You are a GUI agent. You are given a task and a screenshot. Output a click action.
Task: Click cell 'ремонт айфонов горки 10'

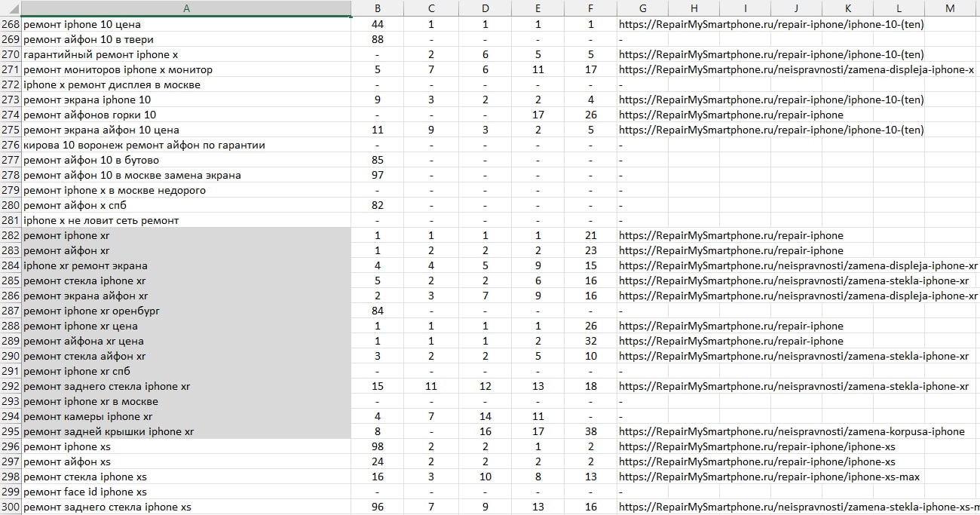(186, 115)
